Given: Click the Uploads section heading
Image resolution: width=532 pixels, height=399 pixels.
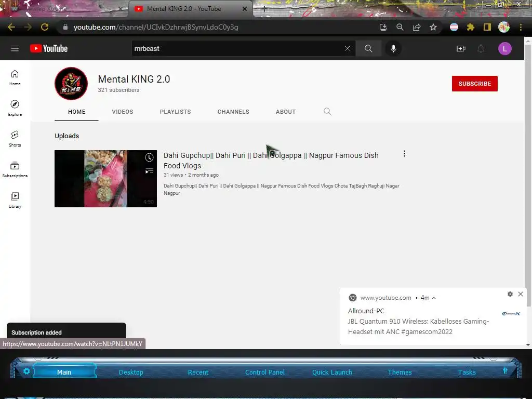Looking at the screenshot, I should [67, 136].
